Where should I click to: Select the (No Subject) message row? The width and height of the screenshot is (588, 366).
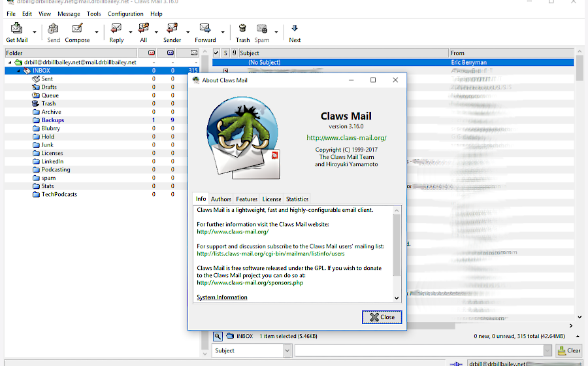click(x=393, y=62)
